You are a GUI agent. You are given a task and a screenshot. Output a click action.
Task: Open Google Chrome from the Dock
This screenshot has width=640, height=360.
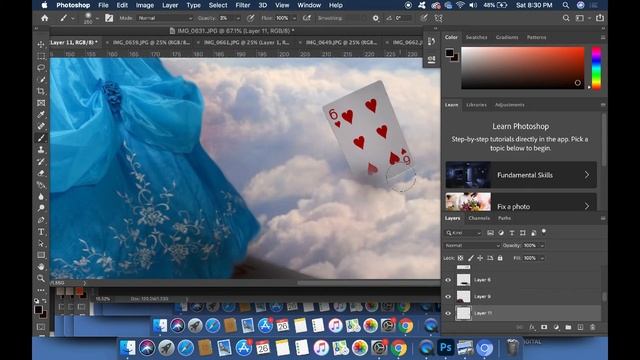(x=399, y=348)
